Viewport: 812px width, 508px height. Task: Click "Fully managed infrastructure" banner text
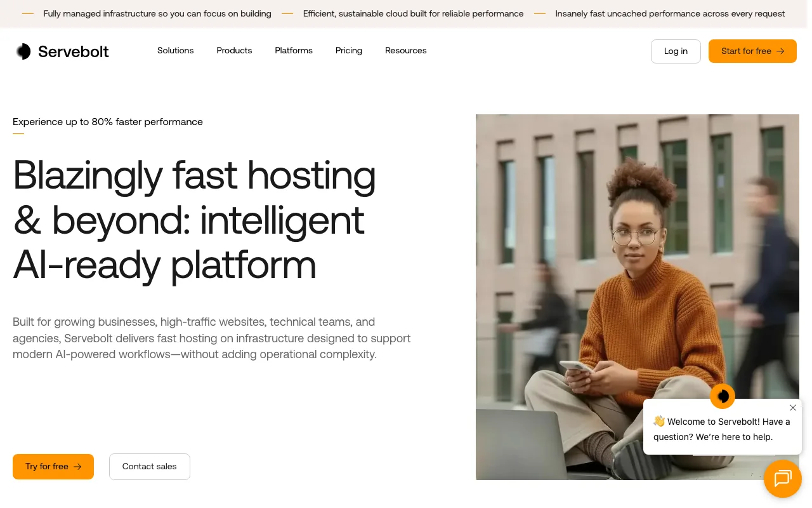pos(157,13)
